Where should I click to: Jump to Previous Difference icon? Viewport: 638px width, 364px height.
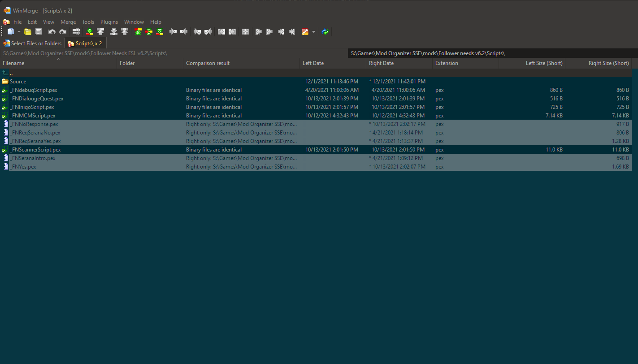coord(100,32)
